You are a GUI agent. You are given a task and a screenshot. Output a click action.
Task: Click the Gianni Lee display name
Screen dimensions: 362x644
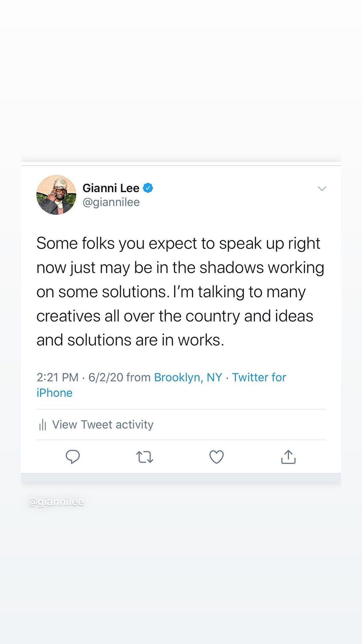(111, 188)
